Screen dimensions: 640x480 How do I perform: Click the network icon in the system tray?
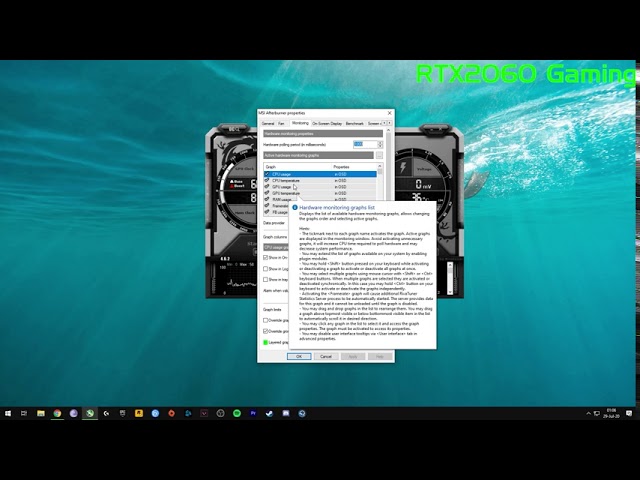pos(596,413)
